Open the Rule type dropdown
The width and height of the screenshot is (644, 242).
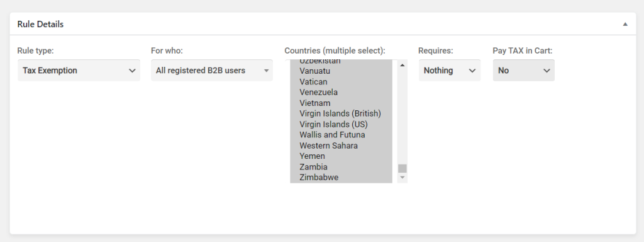79,71
